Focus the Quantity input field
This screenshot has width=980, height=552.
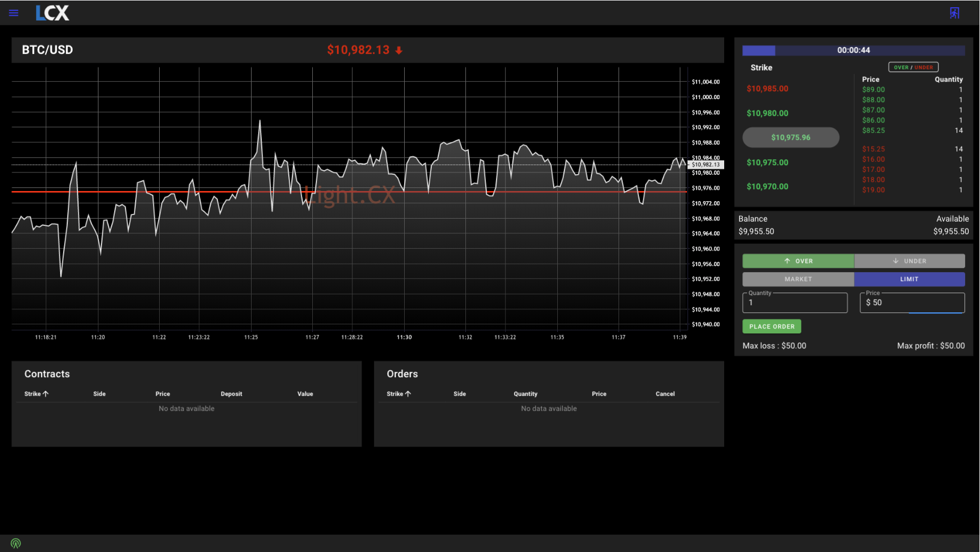coord(795,303)
